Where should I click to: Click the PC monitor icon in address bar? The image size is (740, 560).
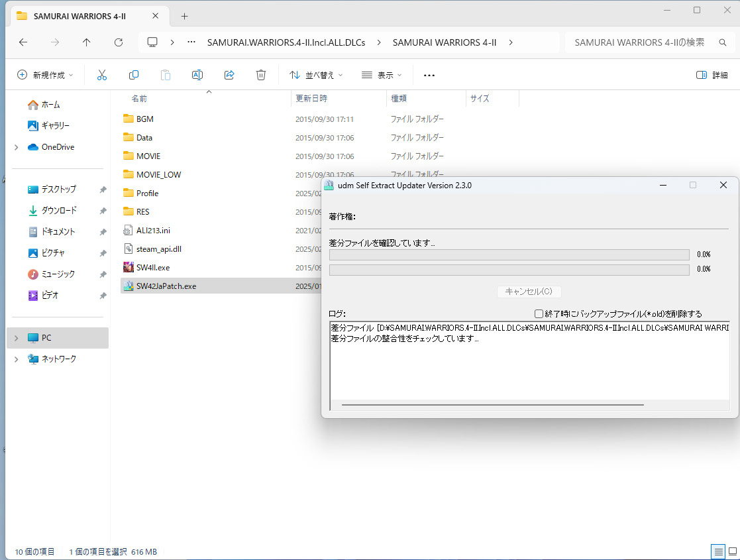click(x=152, y=42)
